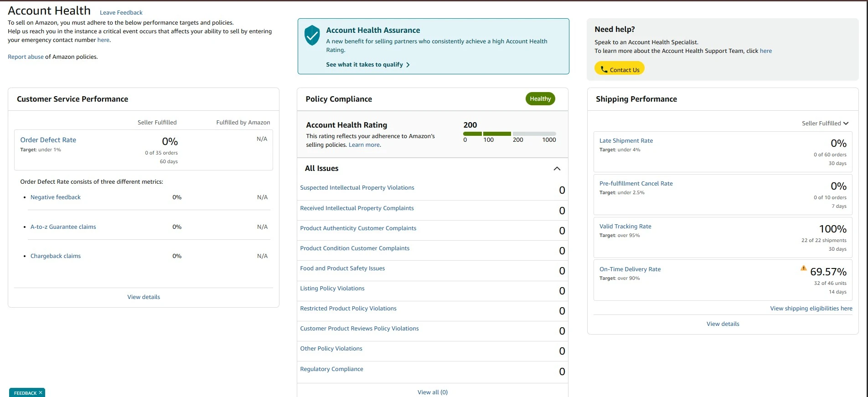The height and width of the screenshot is (397, 868).
Task: Open Suspected Intellectual Property Violations
Action: 357,188
